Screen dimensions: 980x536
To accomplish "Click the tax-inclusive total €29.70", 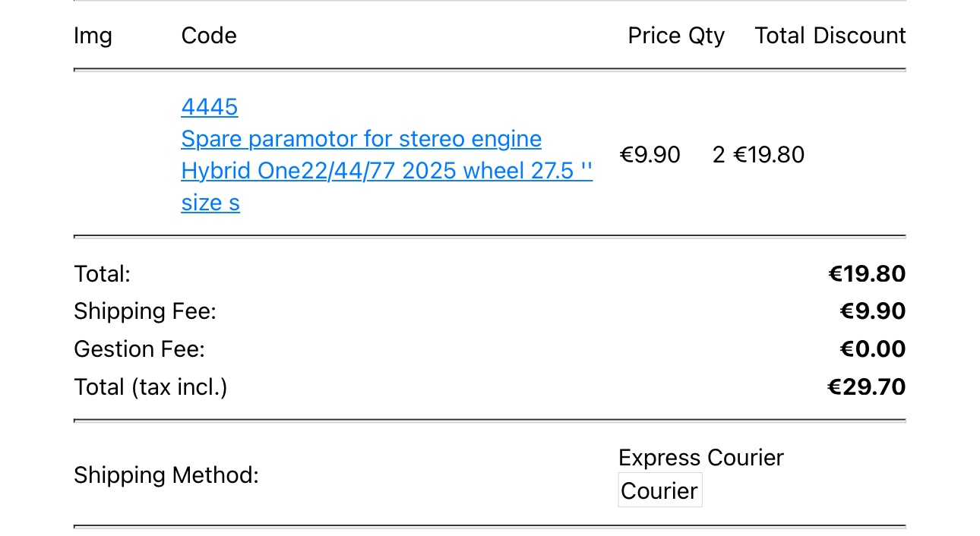I will 867,387.
